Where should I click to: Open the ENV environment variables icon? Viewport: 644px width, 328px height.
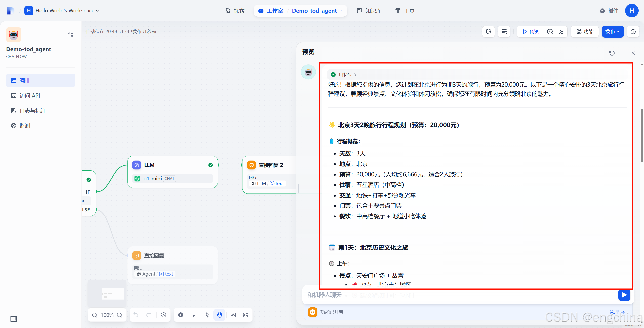(504, 32)
